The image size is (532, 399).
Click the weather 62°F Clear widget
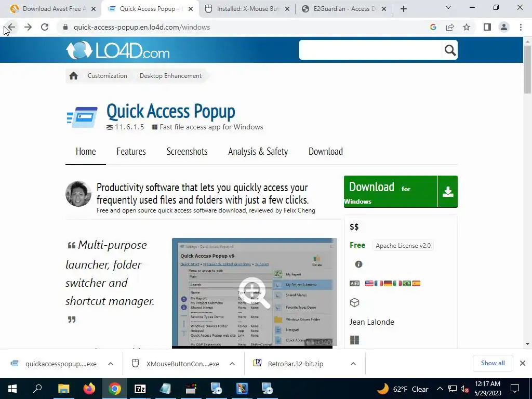[403, 389]
